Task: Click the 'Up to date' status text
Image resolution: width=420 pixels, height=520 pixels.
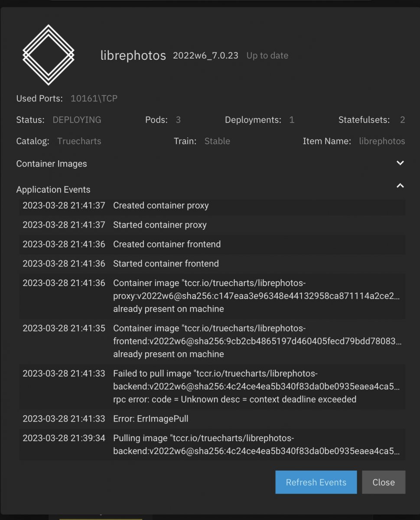Action: tap(267, 55)
